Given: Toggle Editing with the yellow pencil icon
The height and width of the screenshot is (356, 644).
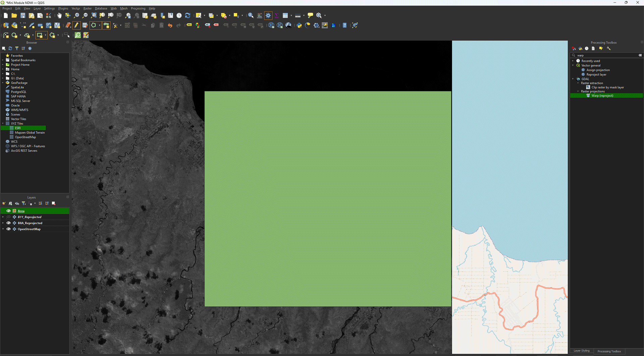Looking at the screenshot, I should click(x=76, y=25).
